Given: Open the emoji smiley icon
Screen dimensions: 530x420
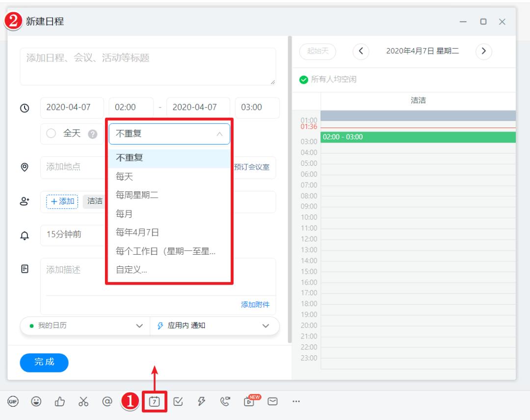Looking at the screenshot, I should click(36, 401).
